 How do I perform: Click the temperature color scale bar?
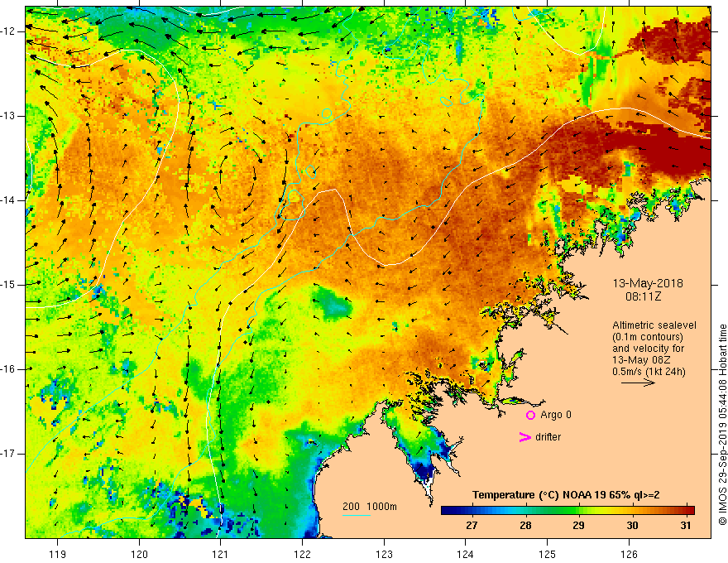[x=568, y=510]
